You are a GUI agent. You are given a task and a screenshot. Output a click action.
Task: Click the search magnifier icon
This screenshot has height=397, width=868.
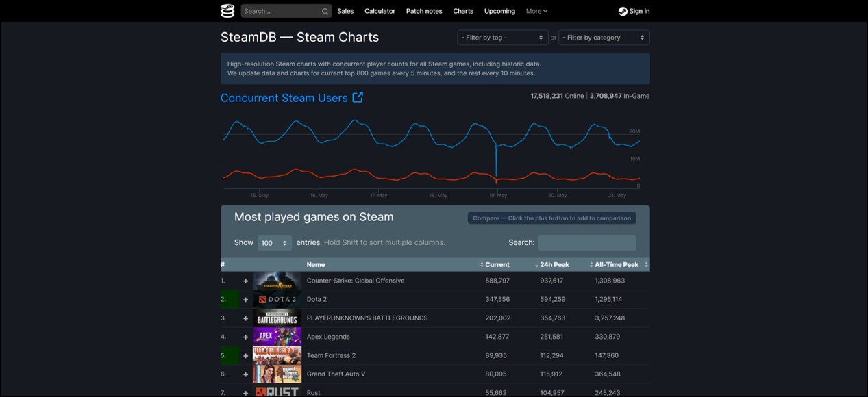click(x=325, y=11)
